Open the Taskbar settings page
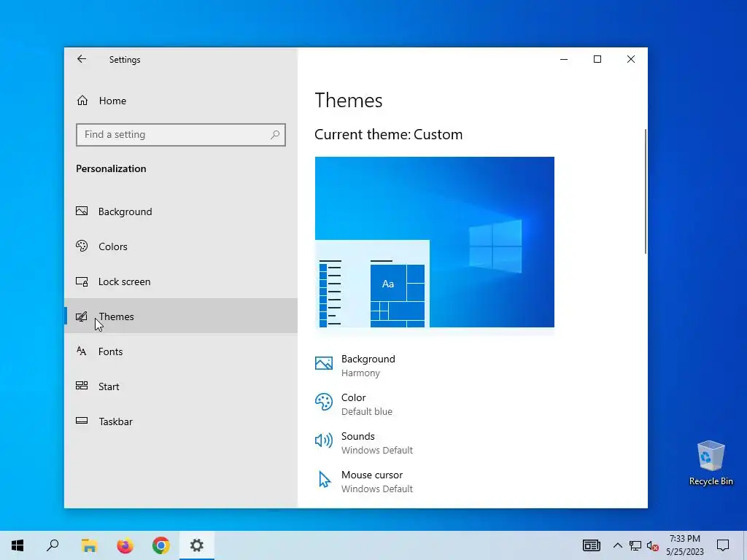This screenshot has width=747, height=560. pyautogui.click(x=181, y=421)
